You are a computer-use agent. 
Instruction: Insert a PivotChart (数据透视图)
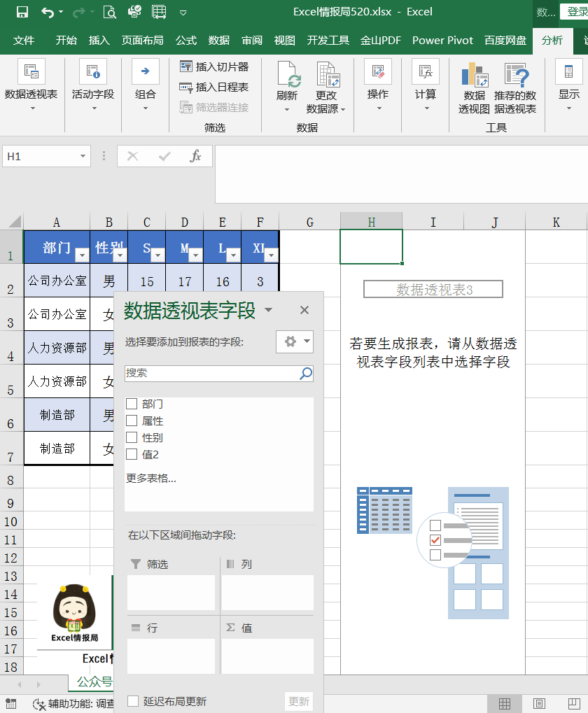click(475, 87)
